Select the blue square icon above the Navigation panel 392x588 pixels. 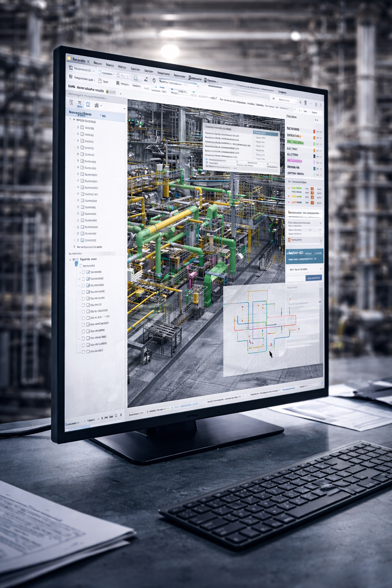pyautogui.click(x=88, y=104)
